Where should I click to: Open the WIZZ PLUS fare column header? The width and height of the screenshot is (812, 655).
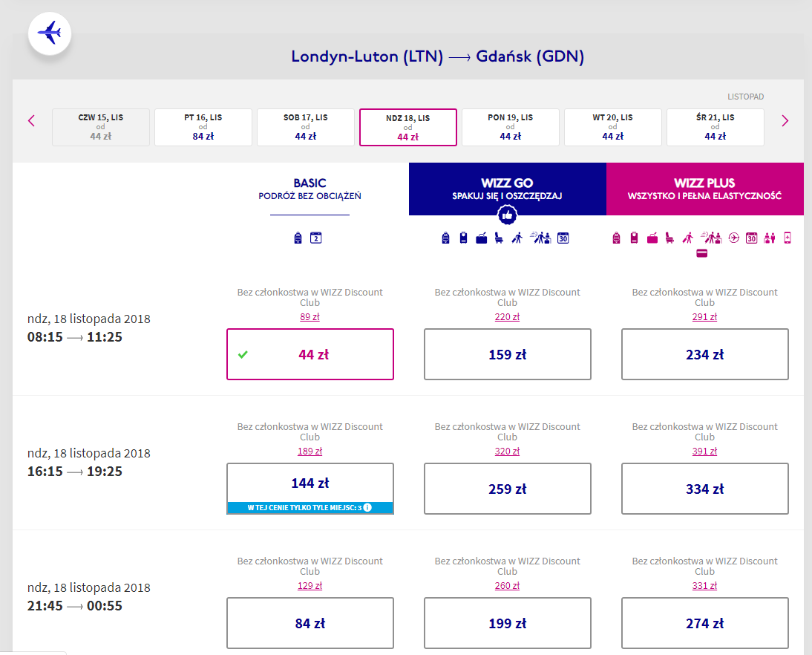tap(705, 189)
